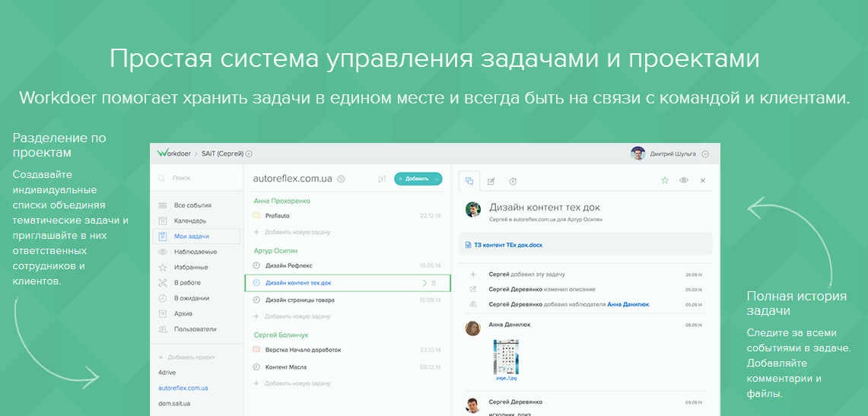This screenshot has width=868, height=416.
Task: Close the task detail panel
Action: click(702, 180)
